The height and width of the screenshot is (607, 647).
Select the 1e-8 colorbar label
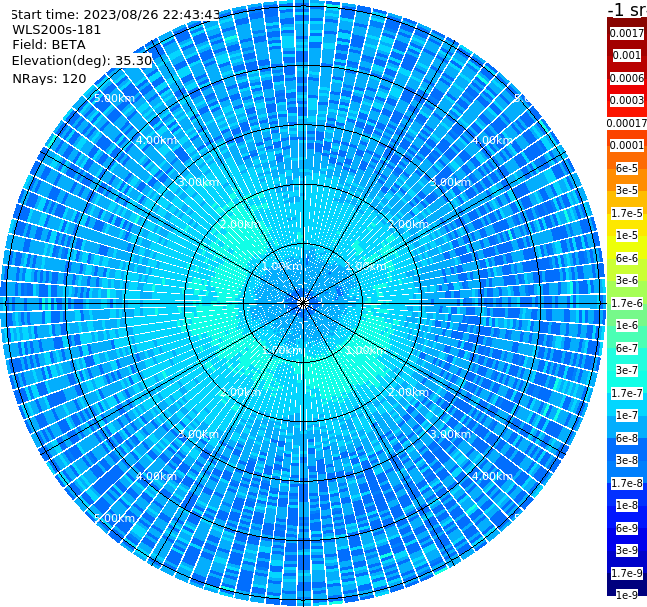point(627,505)
